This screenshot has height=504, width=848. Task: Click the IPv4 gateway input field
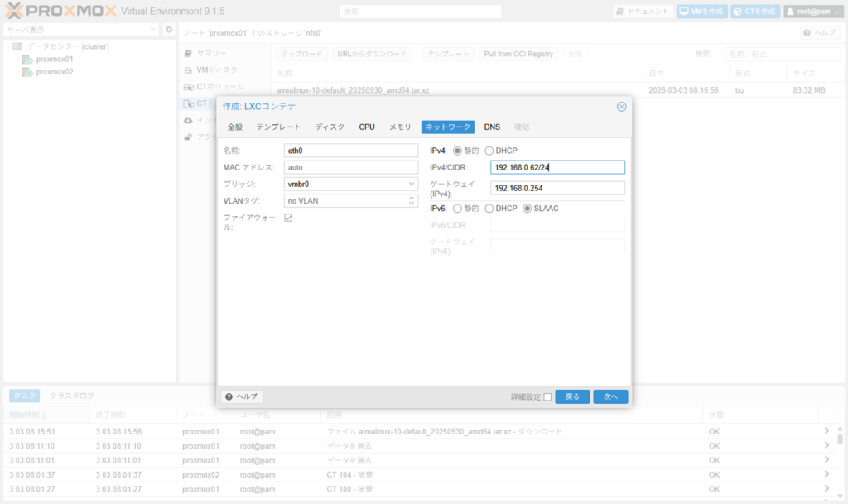click(x=556, y=188)
